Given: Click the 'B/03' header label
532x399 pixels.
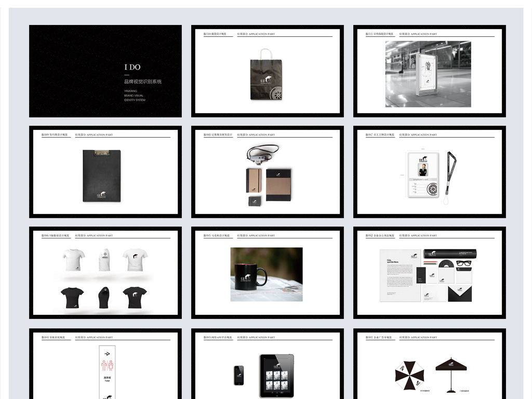Looking at the screenshot, I should [x=207, y=337].
